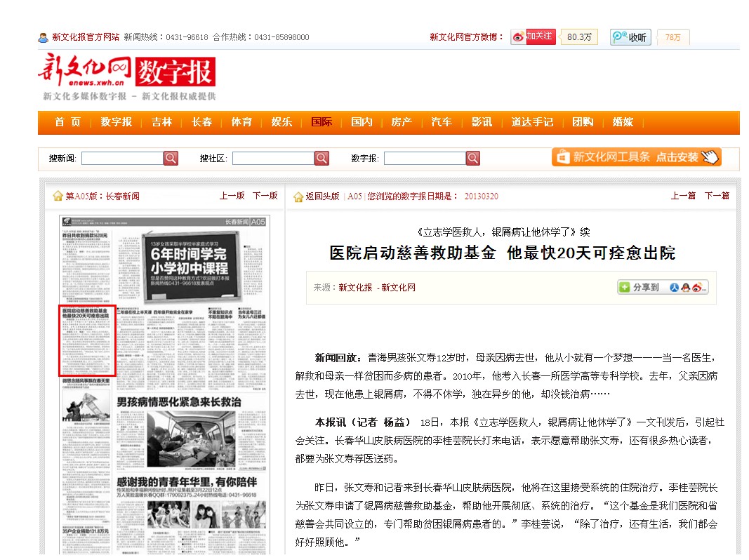The width and height of the screenshot is (749, 560).
Task: Click the Tencent 收听 listen button
Action: click(630, 37)
